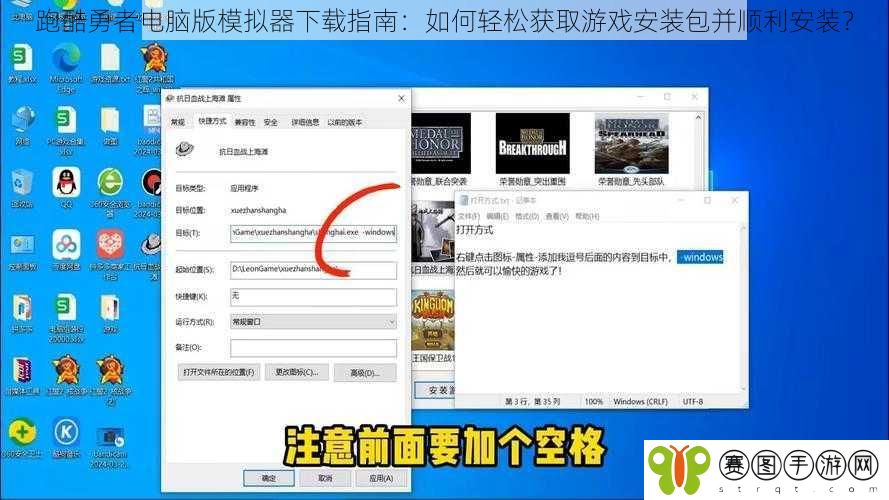The width and height of the screenshot is (889, 500).
Task: Open the Notepad View (查看) menu
Action: click(x=557, y=217)
